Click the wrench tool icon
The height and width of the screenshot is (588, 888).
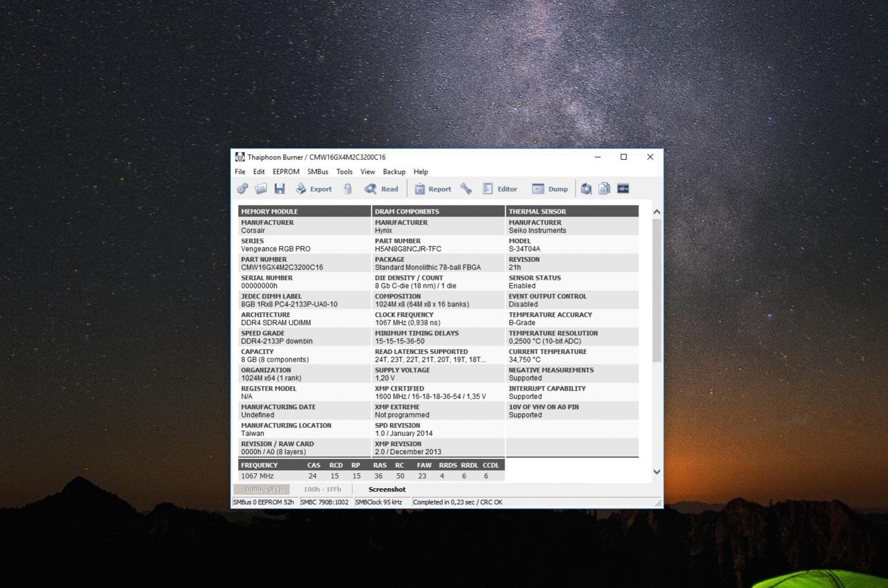click(x=466, y=189)
